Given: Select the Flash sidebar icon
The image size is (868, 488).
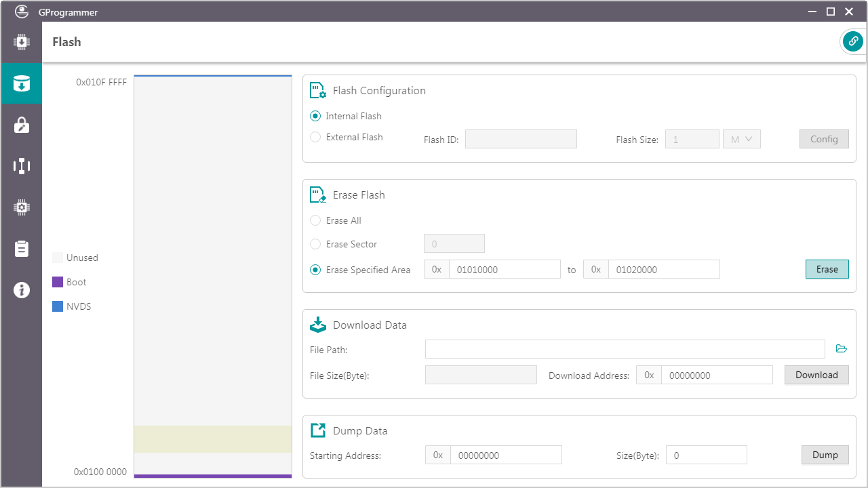Looking at the screenshot, I should tap(21, 83).
